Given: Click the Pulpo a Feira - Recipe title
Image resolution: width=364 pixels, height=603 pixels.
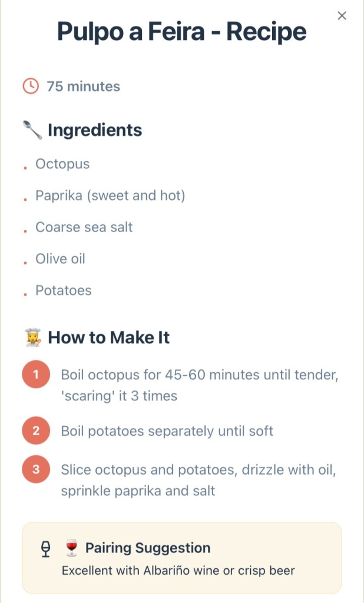Looking at the screenshot, I should [x=181, y=31].
